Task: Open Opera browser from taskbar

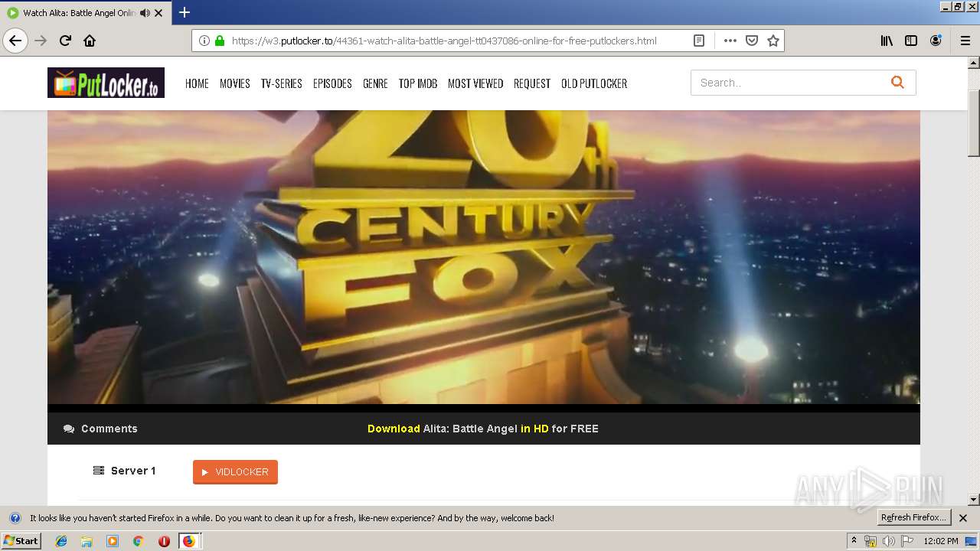Action: click(x=164, y=541)
